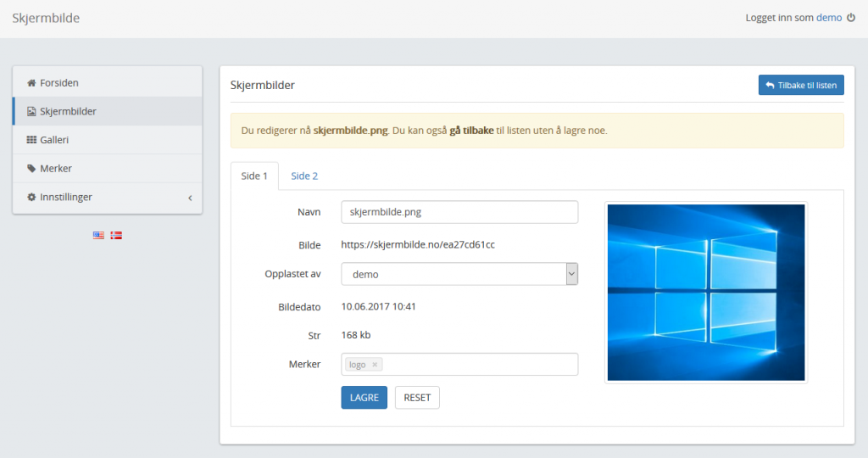
Task: Click the Tilbake til listen button
Action: (x=800, y=86)
